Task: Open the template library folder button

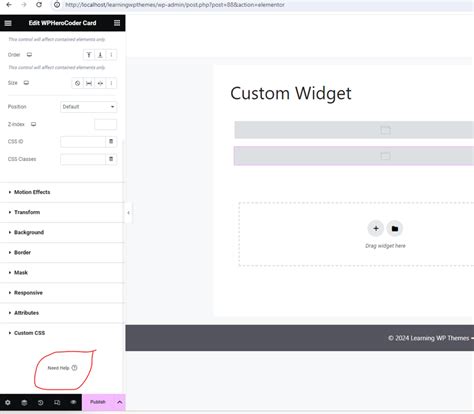Action: click(395, 229)
